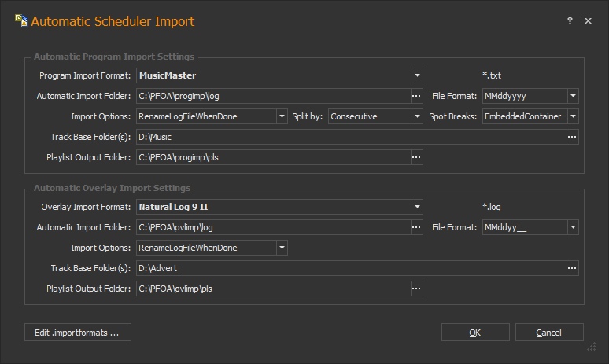The image size is (609, 364).
Task: Click the *.log extension label
Action: click(x=492, y=207)
